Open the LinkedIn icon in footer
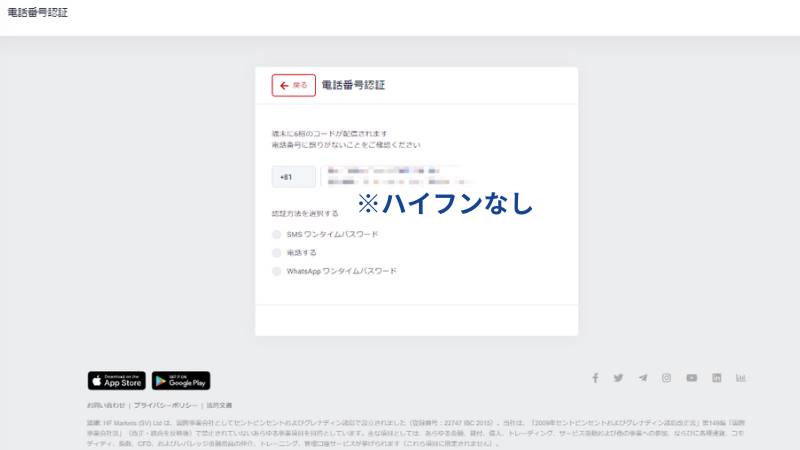800x450 pixels. click(x=717, y=378)
